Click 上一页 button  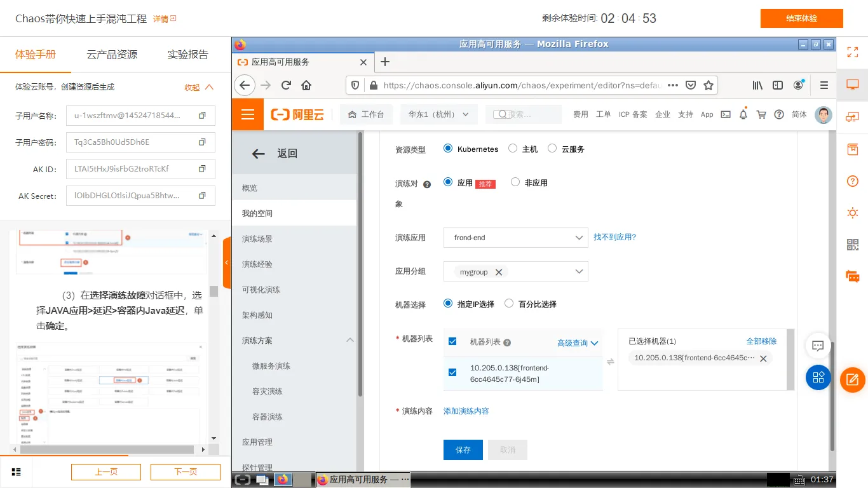106,472
